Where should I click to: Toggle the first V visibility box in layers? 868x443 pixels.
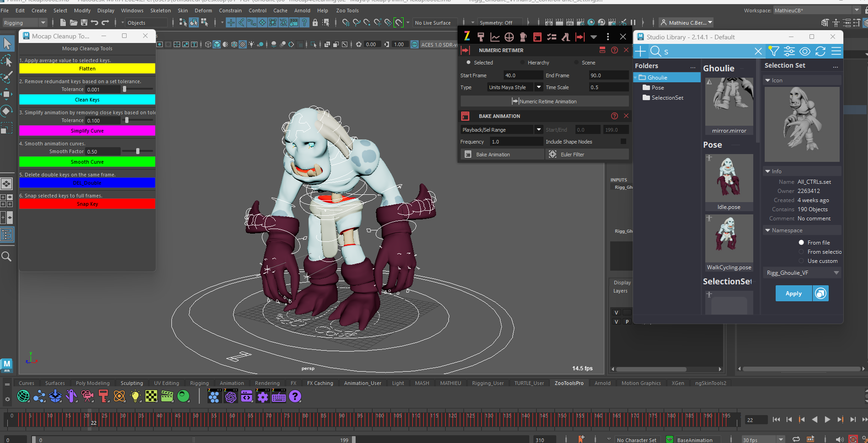(616, 313)
